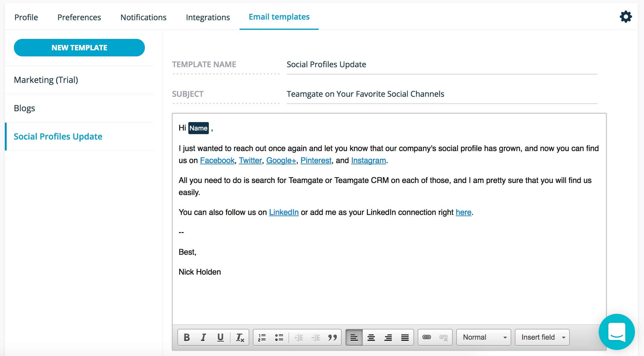644x356 pixels.
Task: Click the Instagram link
Action: click(368, 160)
